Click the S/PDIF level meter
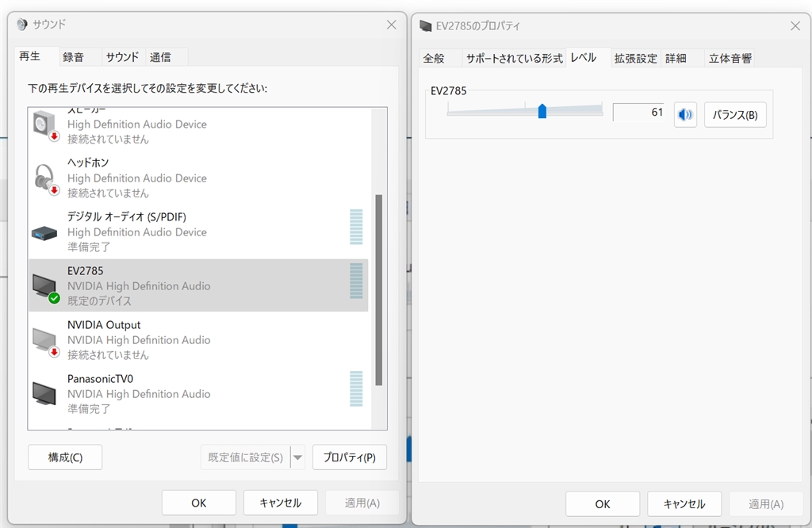Image resolution: width=812 pixels, height=528 pixels. [x=356, y=227]
